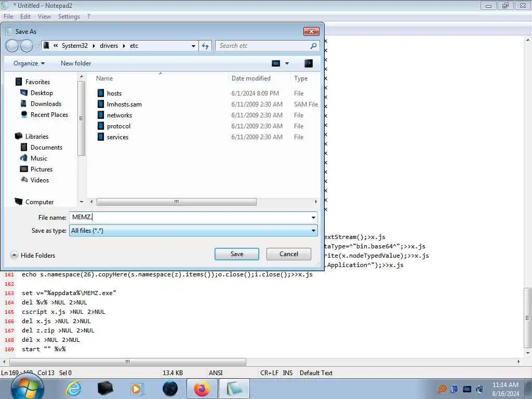This screenshot has height=399, width=532.
Task: Click the search magnifier icon
Action: pyautogui.click(x=313, y=46)
